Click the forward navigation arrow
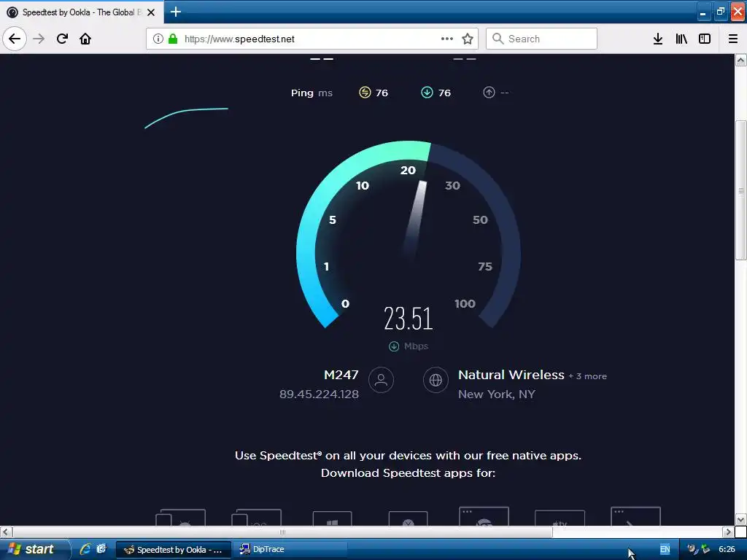 [x=39, y=39]
